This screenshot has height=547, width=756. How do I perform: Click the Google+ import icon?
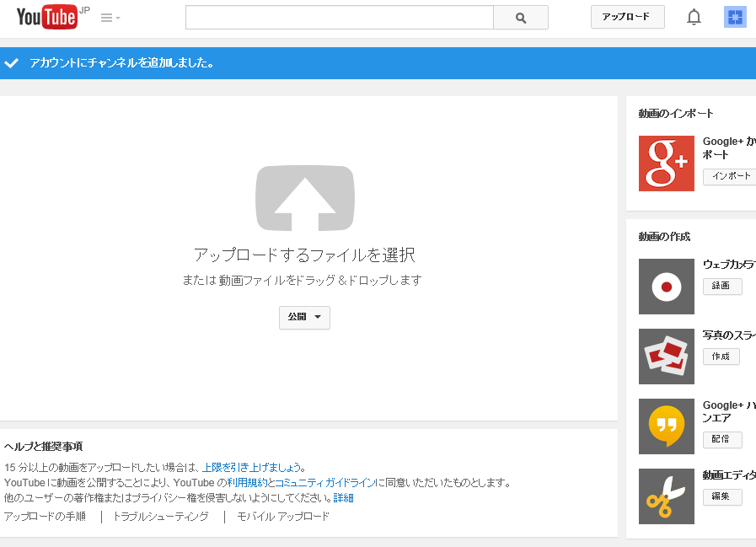666,164
